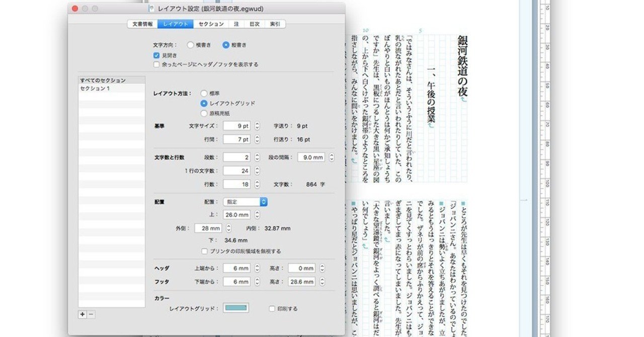Open the レイアウトグリッド color swatch

[236, 308]
